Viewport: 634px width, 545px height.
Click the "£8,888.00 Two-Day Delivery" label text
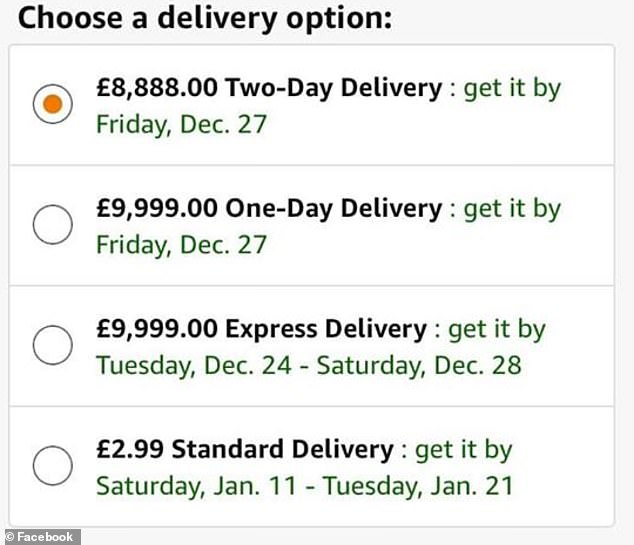point(268,88)
